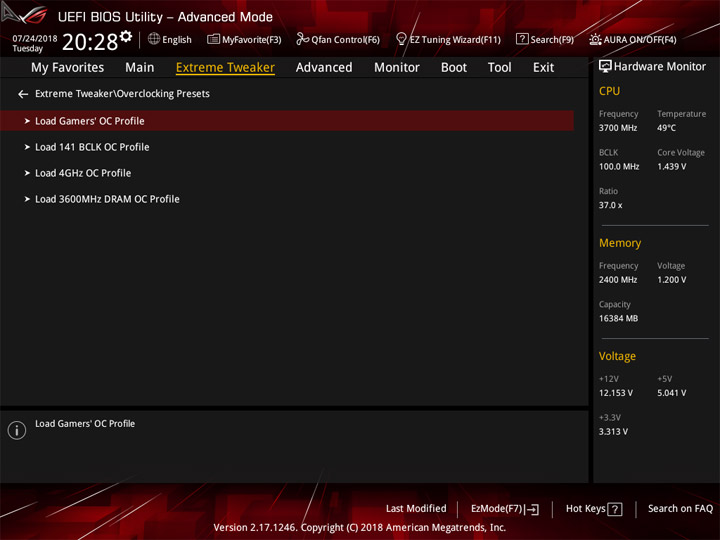Click the Voltage heading
720x540 pixels.
click(x=617, y=356)
